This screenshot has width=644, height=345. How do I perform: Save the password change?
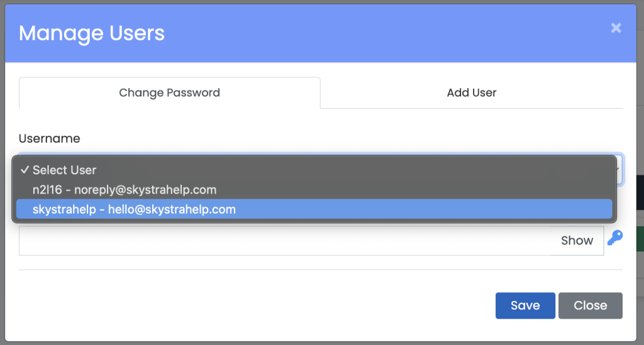[525, 305]
